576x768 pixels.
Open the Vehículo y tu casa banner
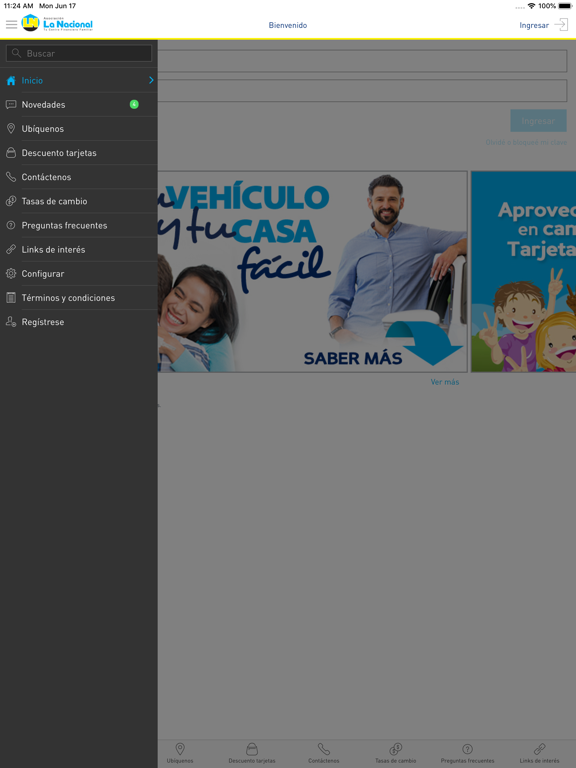click(312, 271)
